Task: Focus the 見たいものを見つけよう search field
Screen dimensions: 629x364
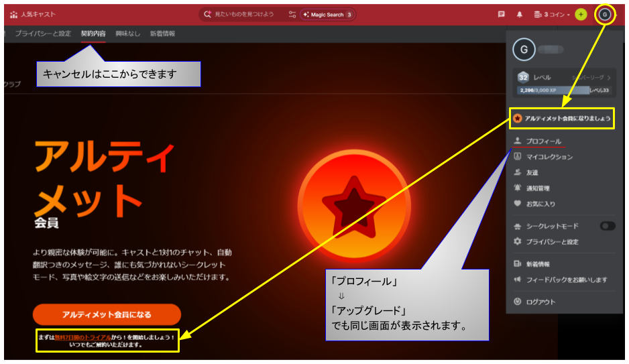Action: [244, 15]
